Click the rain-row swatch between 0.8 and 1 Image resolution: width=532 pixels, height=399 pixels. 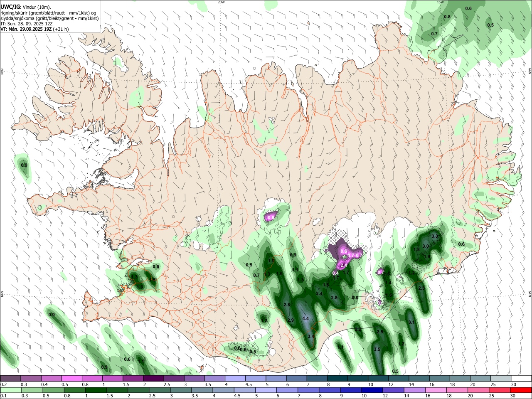pos(74,390)
